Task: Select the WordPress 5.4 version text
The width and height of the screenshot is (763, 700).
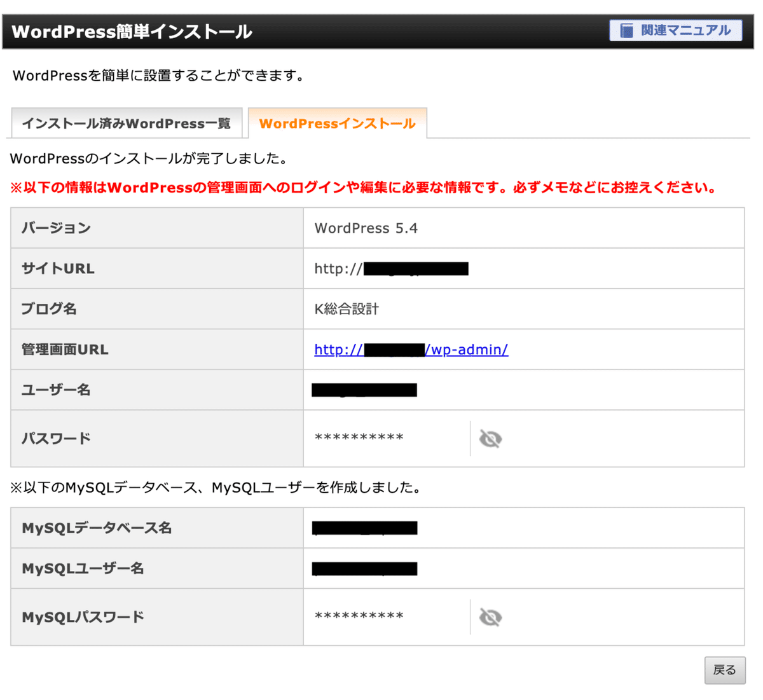Action: pyautogui.click(x=366, y=228)
